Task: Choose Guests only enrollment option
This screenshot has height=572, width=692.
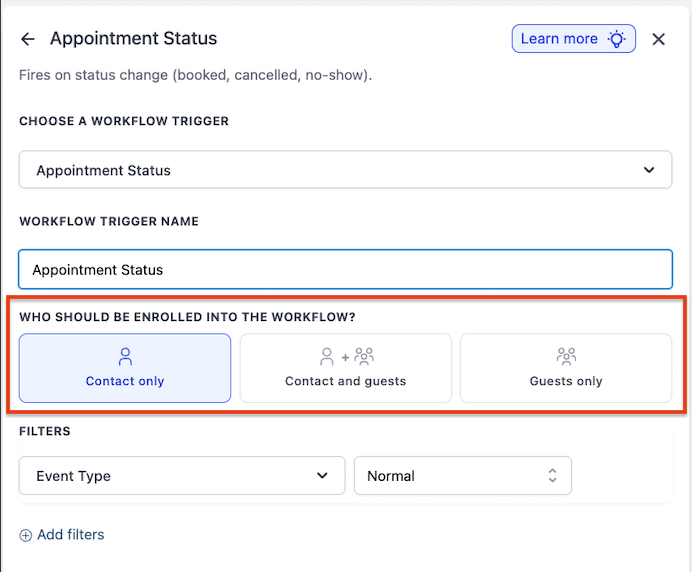Action: point(566,369)
